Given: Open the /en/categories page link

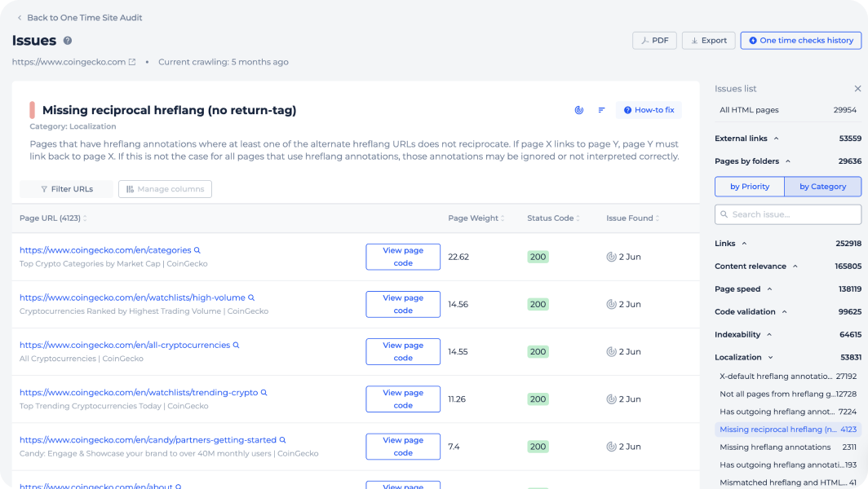Looking at the screenshot, I should pos(105,250).
